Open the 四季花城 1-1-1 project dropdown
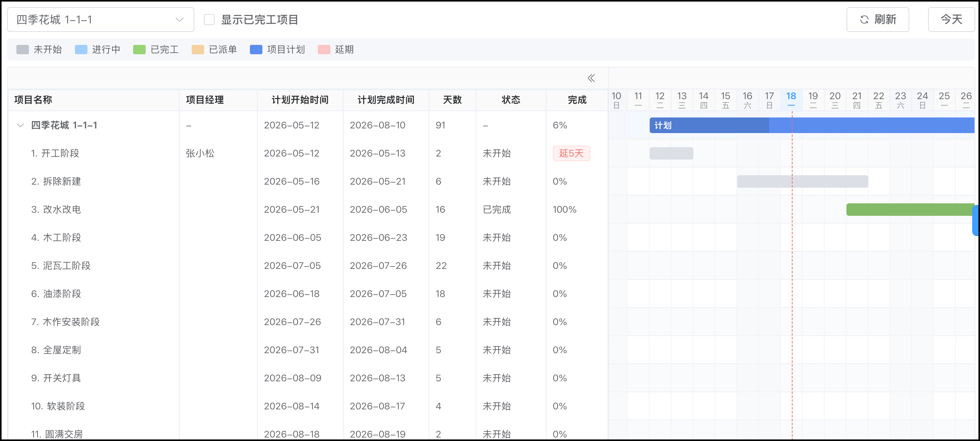The height and width of the screenshot is (441, 980). pos(101,20)
